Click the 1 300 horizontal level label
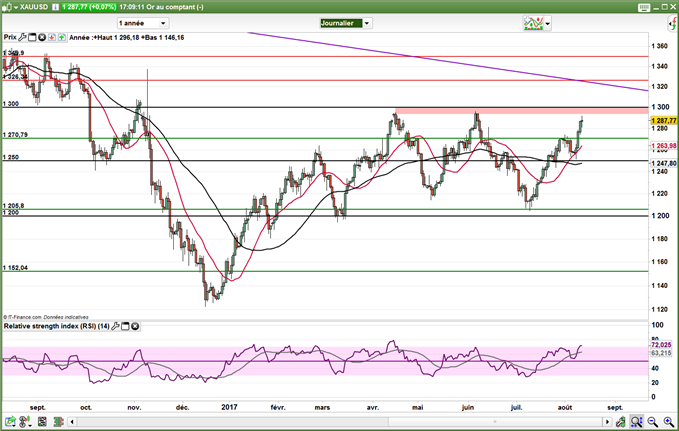The height and width of the screenshot is (431, 679). [11, 104]
